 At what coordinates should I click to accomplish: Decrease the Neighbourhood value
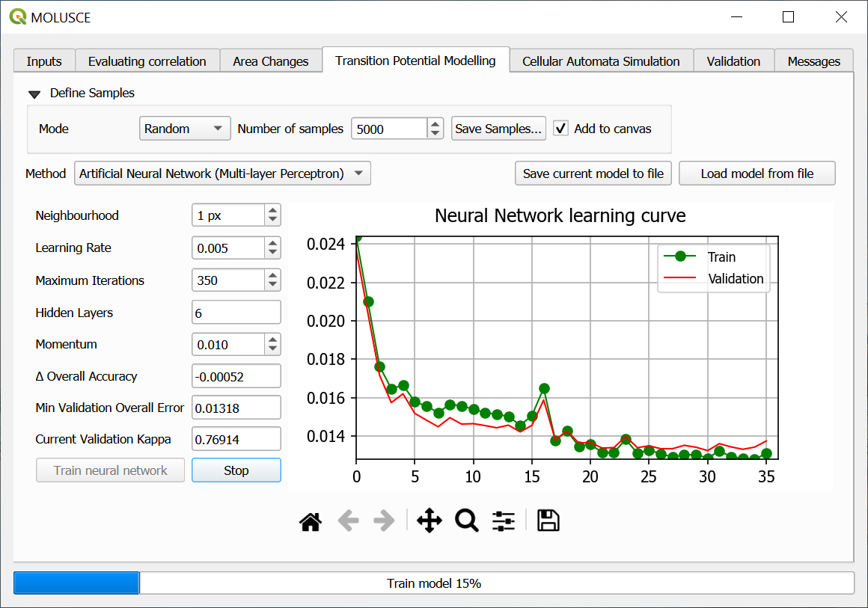tap(272, 220)
